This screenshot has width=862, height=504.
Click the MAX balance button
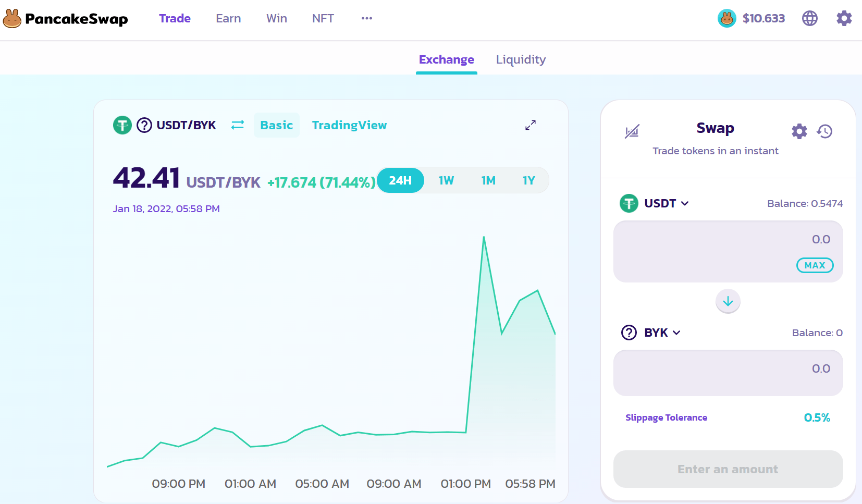pyautogui.click(x=815, y=265)
